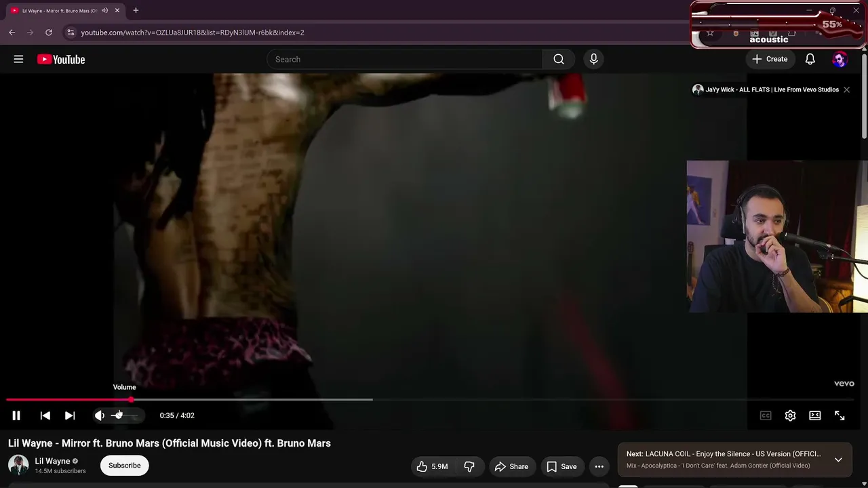Mute the video with the speaker icon
This screenshot has height=488, width=868.
100,415
